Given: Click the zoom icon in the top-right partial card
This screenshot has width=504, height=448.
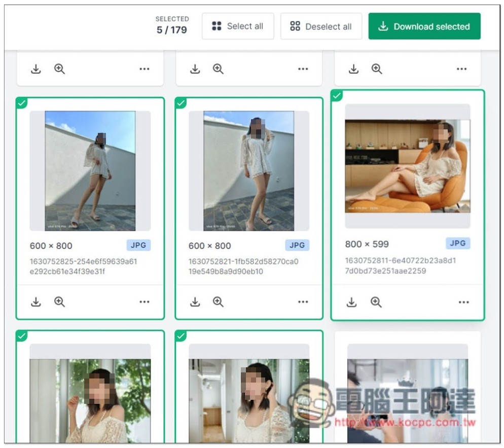Looking at the screenshot, I should (x=376, y=69).
